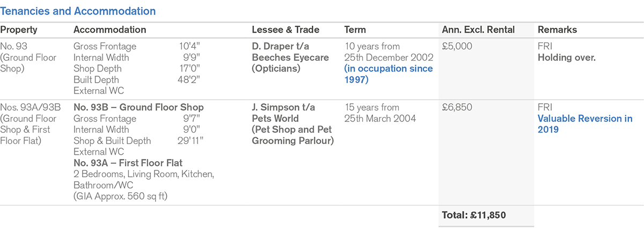Select the £6,850 rental amount
The width and height of the screenshot is (644, 232).
(x=457, y=107)
